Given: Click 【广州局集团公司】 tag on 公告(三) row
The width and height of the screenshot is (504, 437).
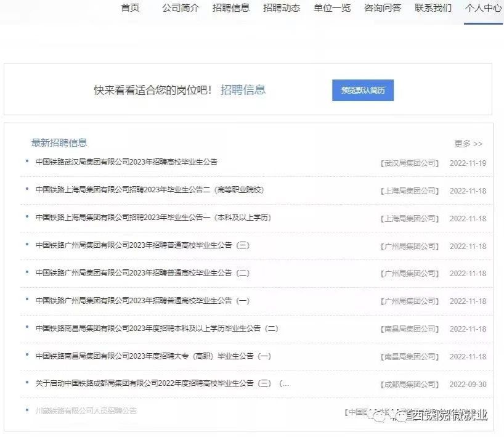Looking at the screenshot, I should tap(410, 247).
